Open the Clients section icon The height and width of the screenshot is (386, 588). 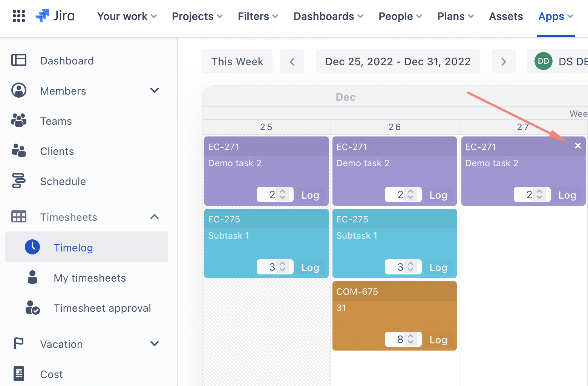coord(19,151)
